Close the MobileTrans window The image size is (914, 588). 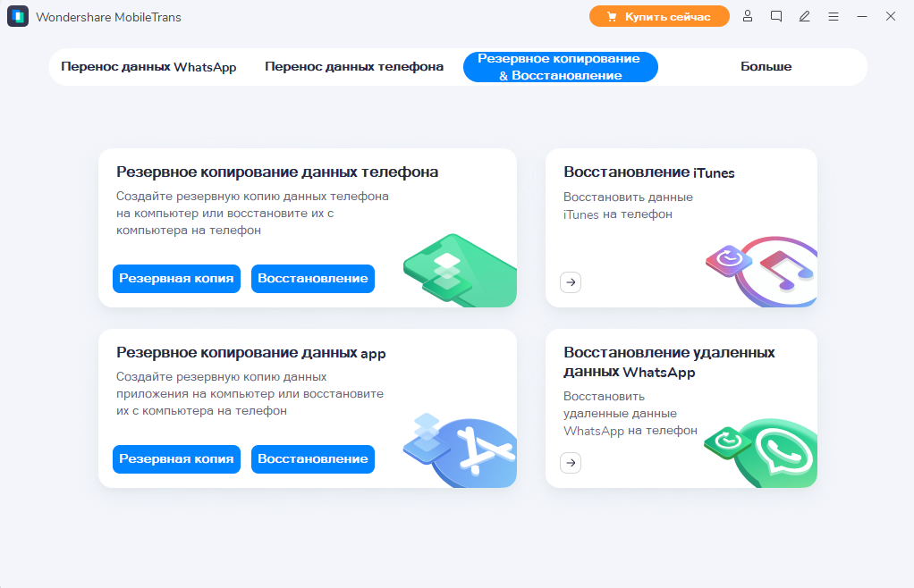click(891, 16)
